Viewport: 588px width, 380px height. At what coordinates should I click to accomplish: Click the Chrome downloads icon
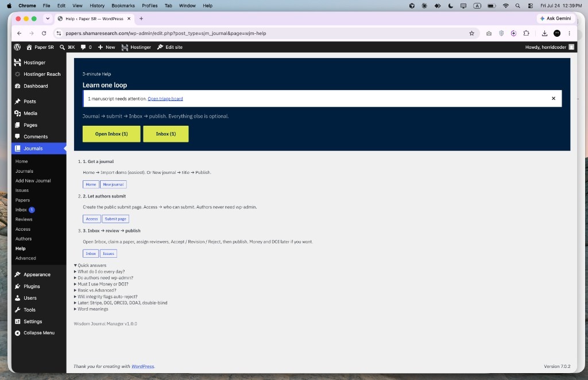click(544, 33)
